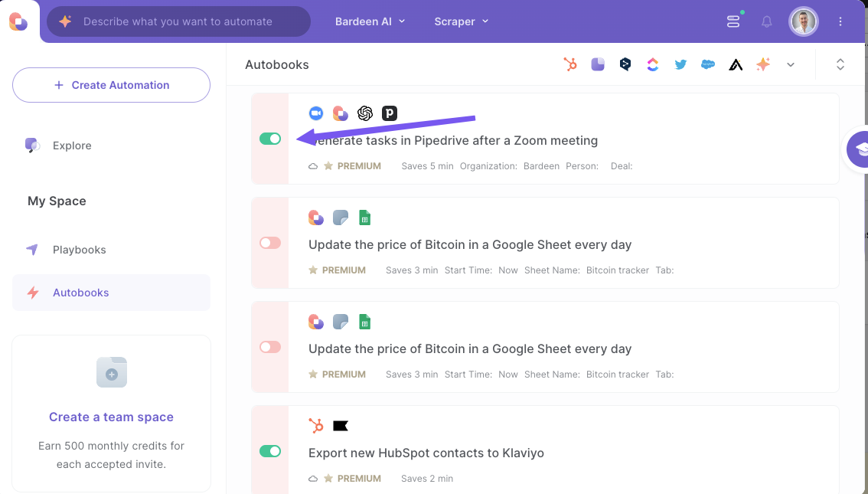868x494 pixels.
Task: Click the HubSpot icon on Klaviyo export autobook
Action: (x=316, y=426)
